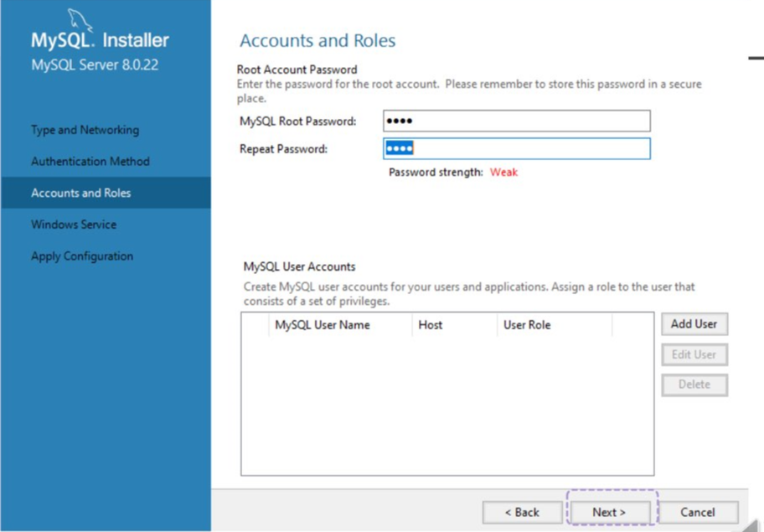Sort by the Host column header
Viewport: 764px width, 532px height.
455,325
